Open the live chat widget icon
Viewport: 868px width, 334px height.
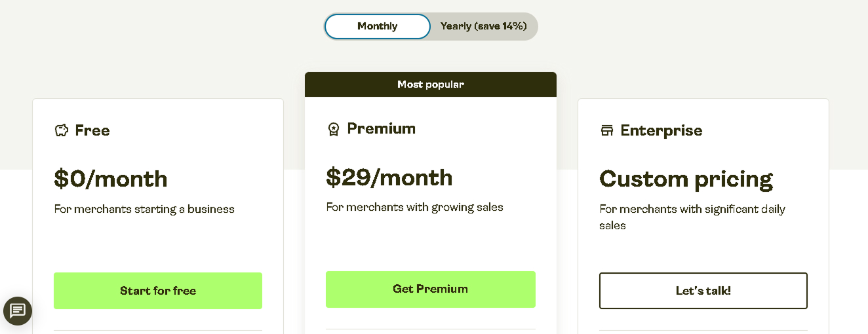tap(18, 310)
